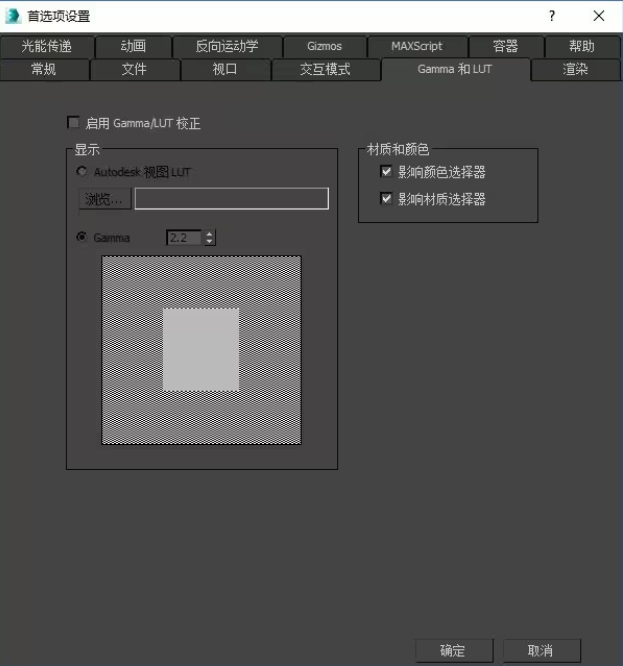Enable the 启用 Gamma/LUT 校正 checkbox
623x666 pixels.
click(73, 123)
